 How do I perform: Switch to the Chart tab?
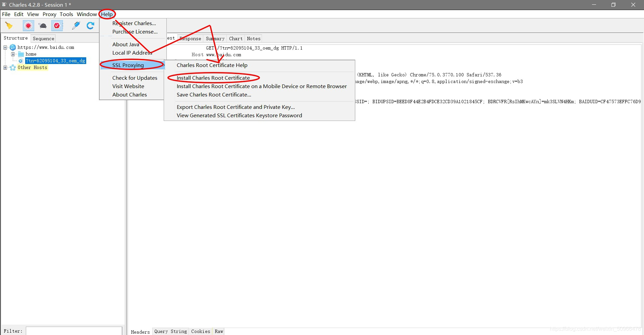pos(236,39)
